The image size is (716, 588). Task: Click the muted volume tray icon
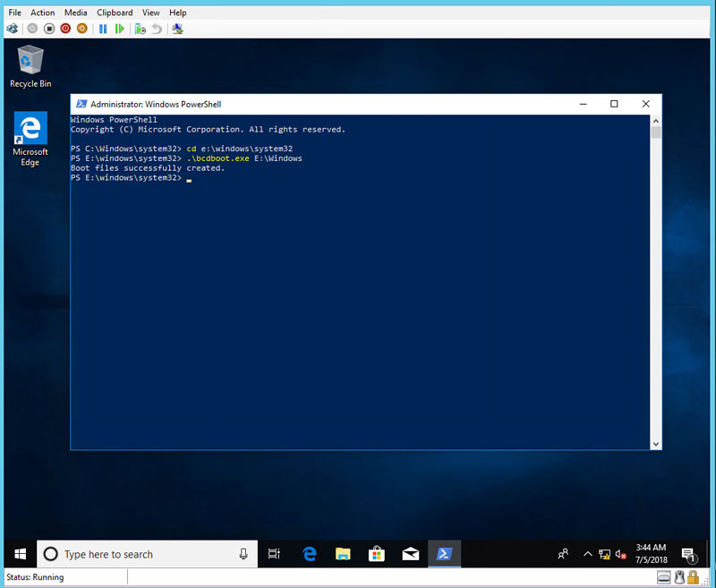click(x=620, y=554)
